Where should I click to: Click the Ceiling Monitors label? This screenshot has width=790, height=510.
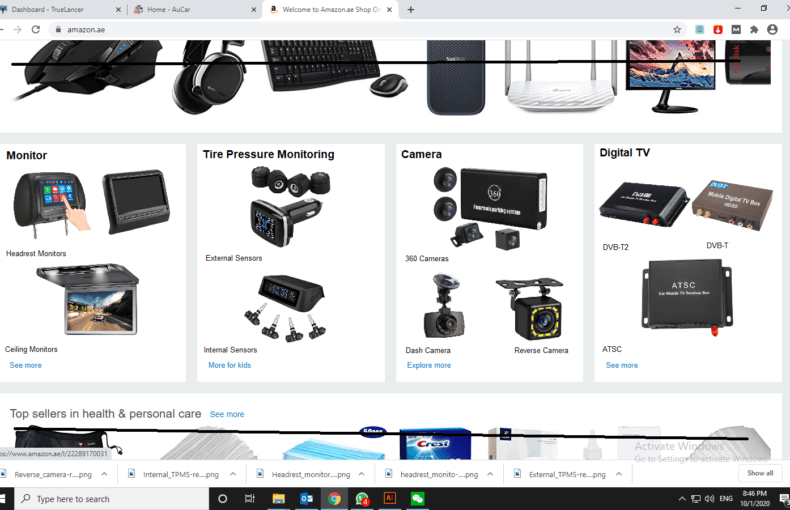tap(31, 349)
